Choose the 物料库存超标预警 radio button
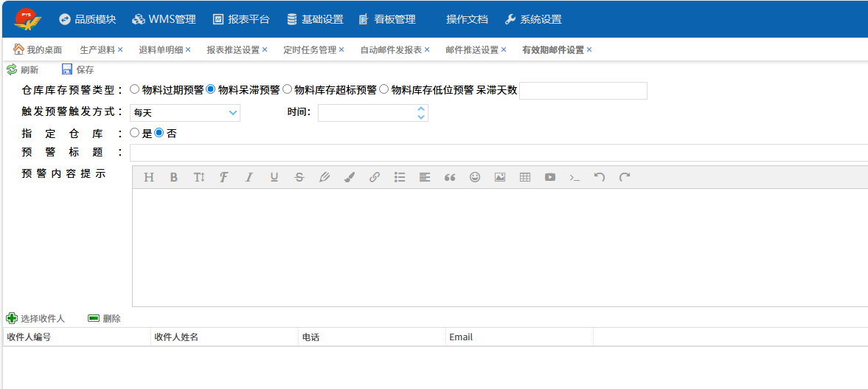Screen dimensions: 868x389 coord(287,89)
